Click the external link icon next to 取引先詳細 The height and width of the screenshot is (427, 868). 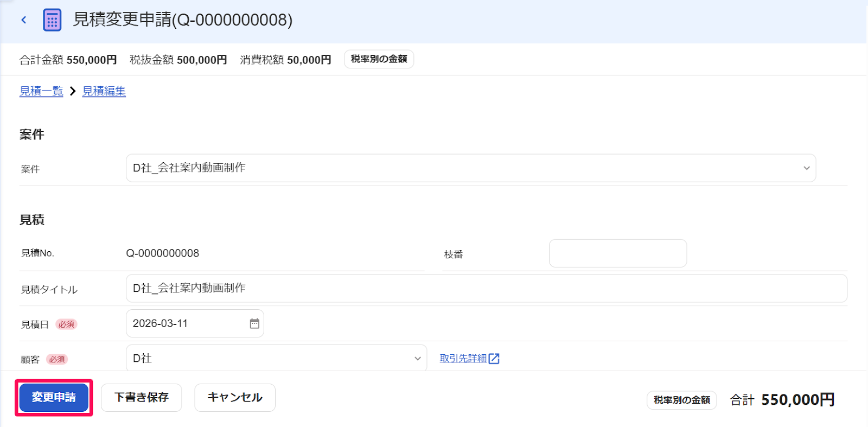[x=494, y=359]
